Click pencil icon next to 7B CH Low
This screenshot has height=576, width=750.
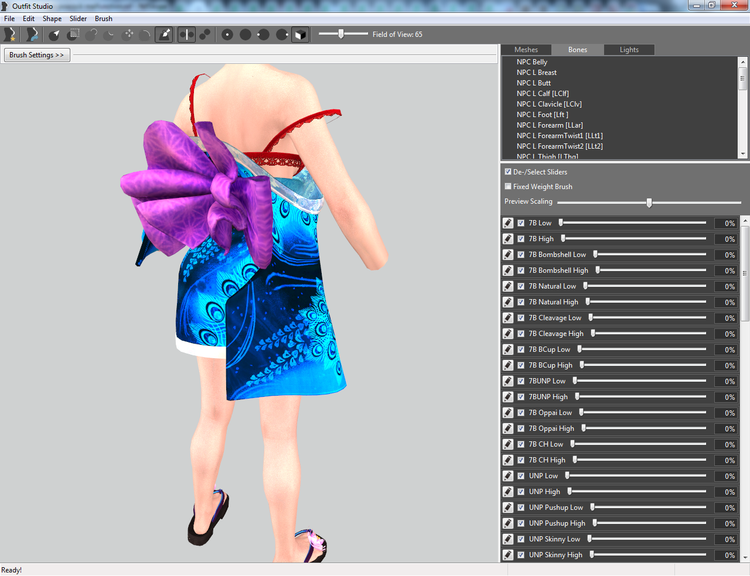coord(508,444)
